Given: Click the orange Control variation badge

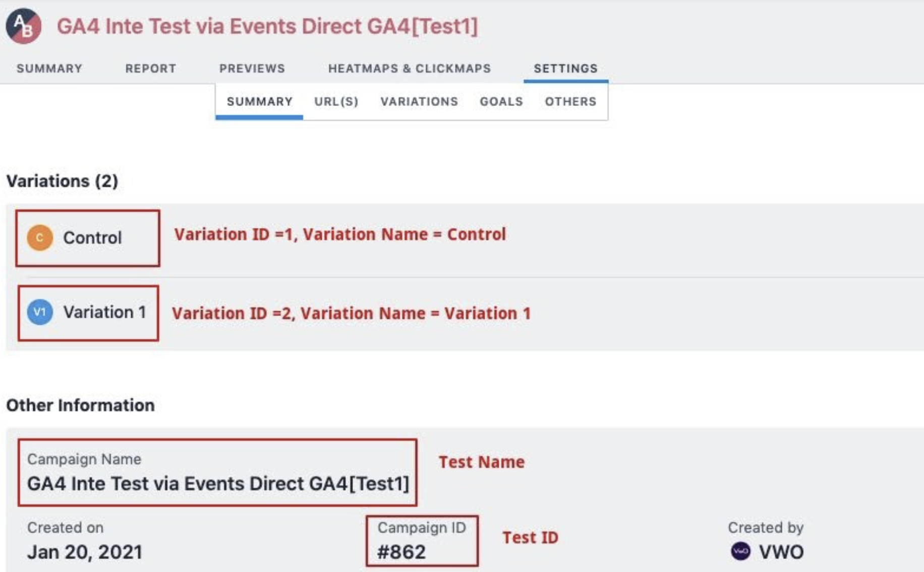Looking at the screenshot, I should (x=40, y=238).
